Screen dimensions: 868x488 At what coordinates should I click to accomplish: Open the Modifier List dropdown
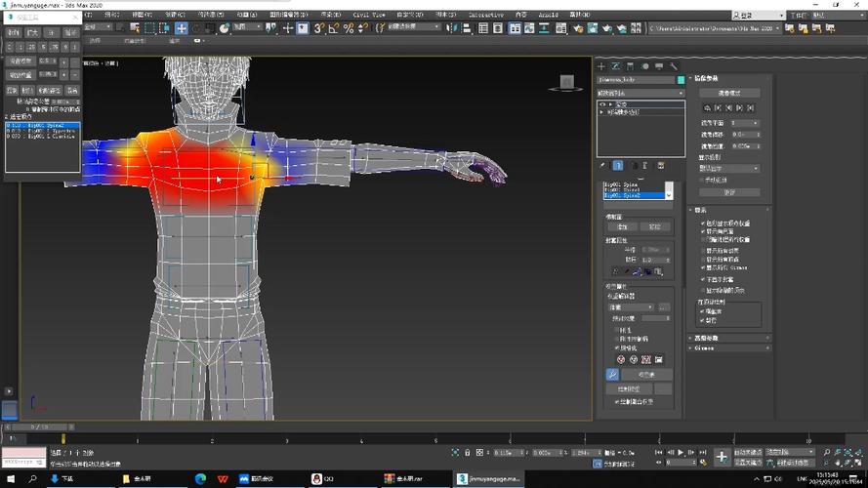(x=641, y=94)
